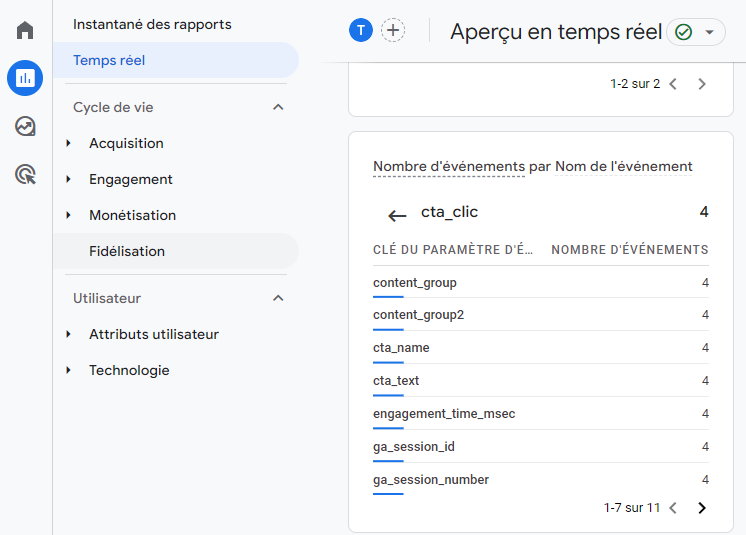Open the Fidélisation report

tap(127, 251)
